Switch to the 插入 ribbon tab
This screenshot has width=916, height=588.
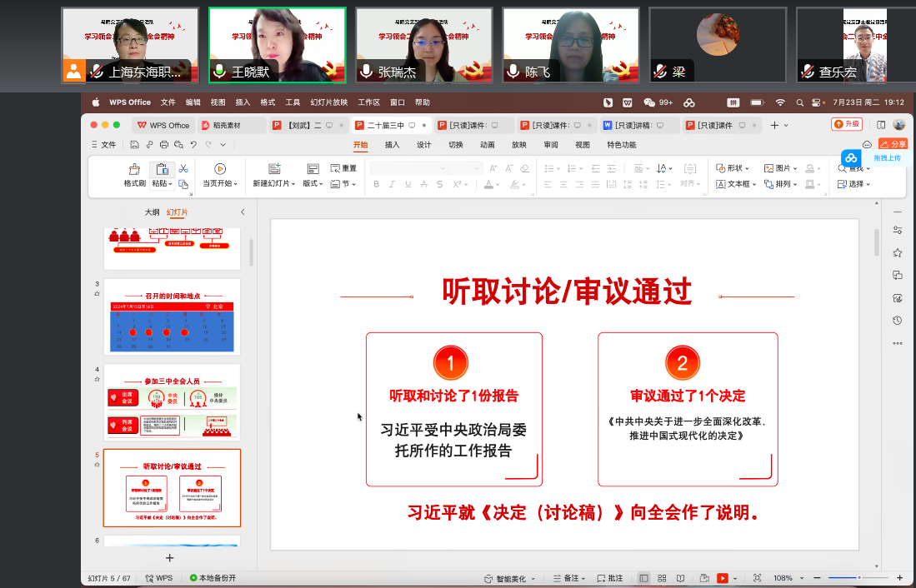392,145
